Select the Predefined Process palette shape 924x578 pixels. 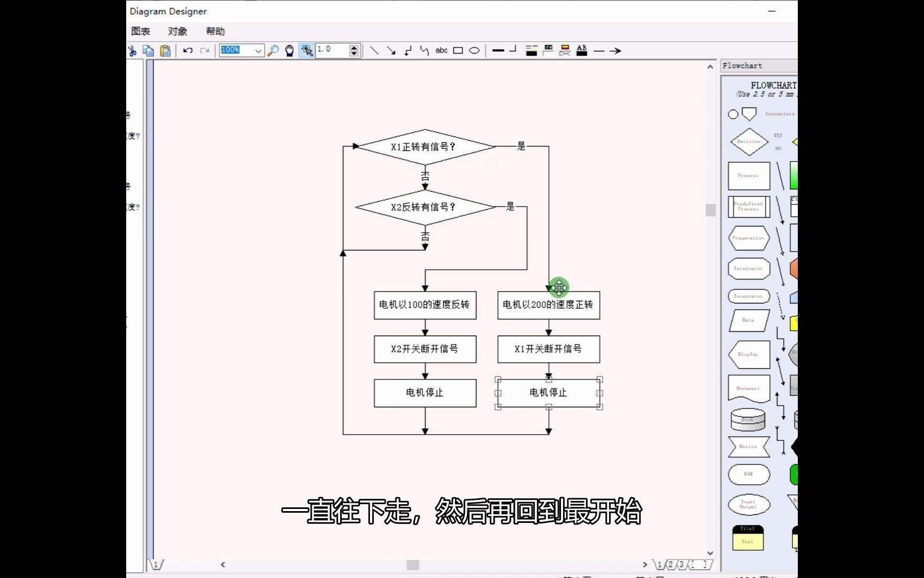click(x=749, y=207)
